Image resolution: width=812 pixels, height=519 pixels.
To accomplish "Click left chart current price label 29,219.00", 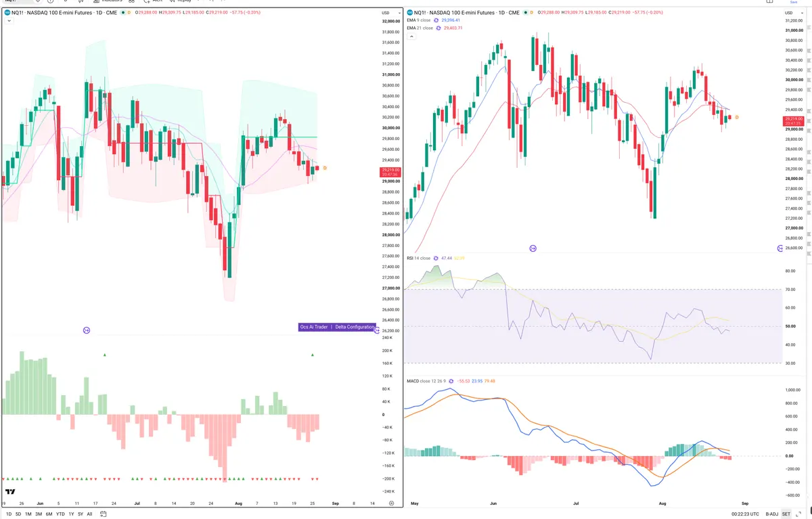I will click(390, 172).
